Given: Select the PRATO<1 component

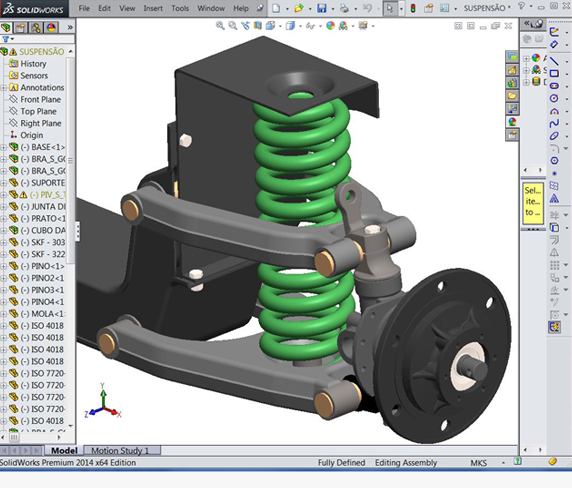Looking at the screenshot, I should pyautogui.click(x=38, y=218).
